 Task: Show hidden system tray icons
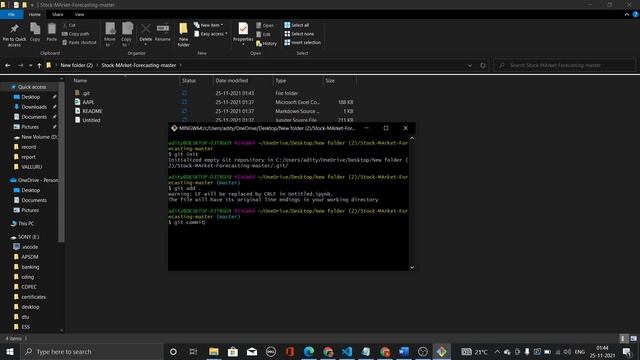point(497,351)
